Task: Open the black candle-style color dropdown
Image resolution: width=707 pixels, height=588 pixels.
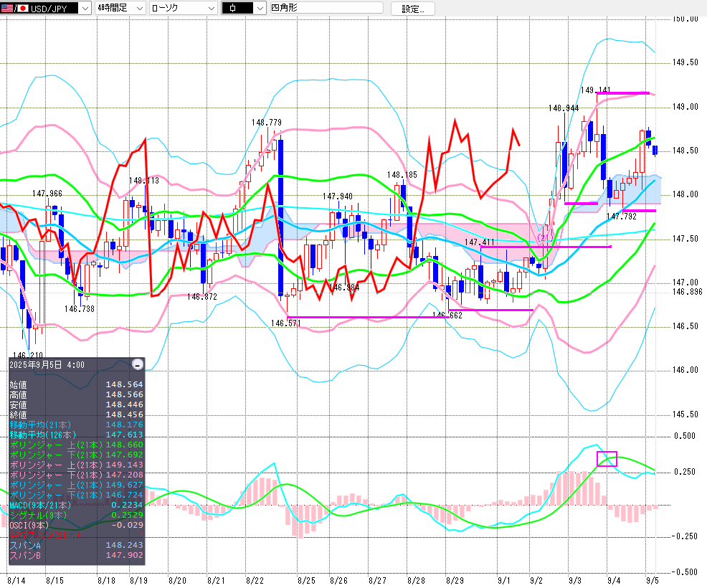Action: [244, 8]
